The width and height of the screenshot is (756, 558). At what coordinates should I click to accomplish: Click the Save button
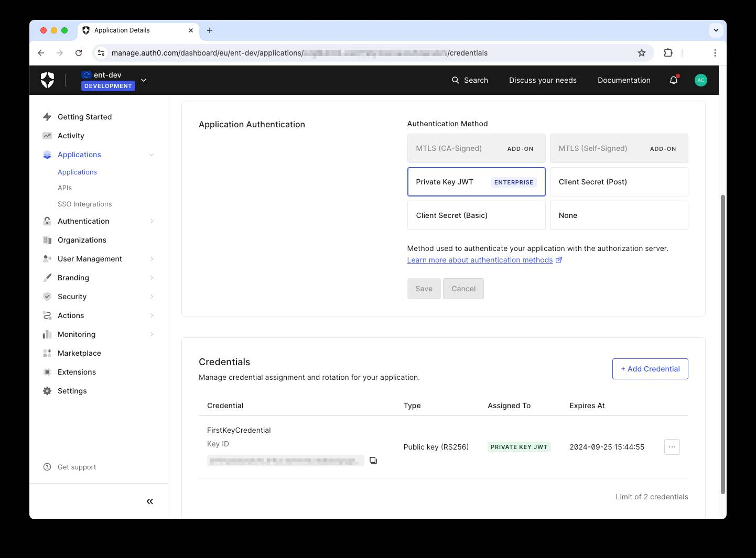pos(424,289)
